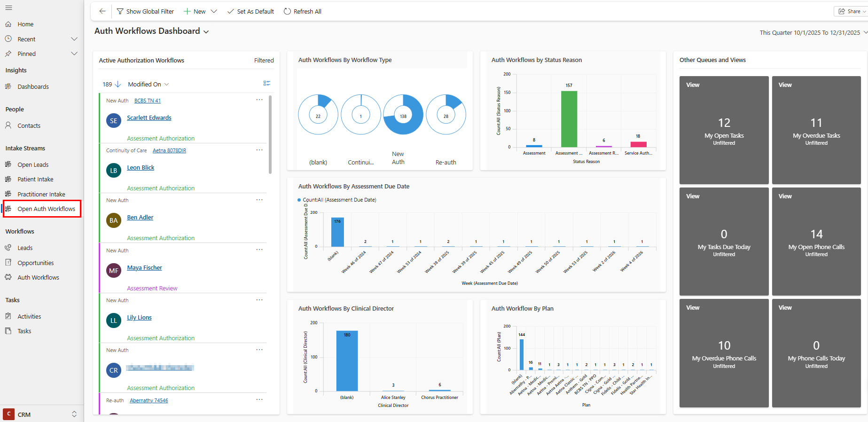Screen dimensions: 868x422
Task: Open the Auth Workflows Dashboard selector dropdown
Action: point(206,31)
